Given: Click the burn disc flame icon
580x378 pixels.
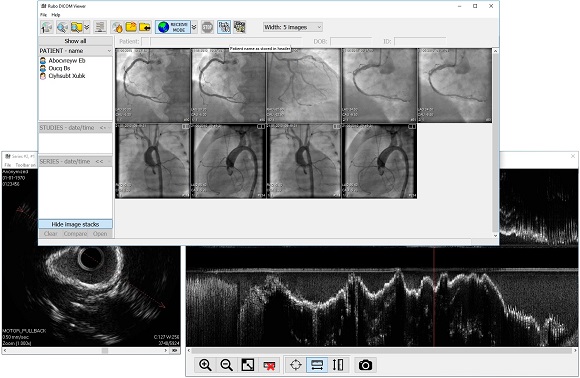Looking at the screenshot, I should point(117,27).
